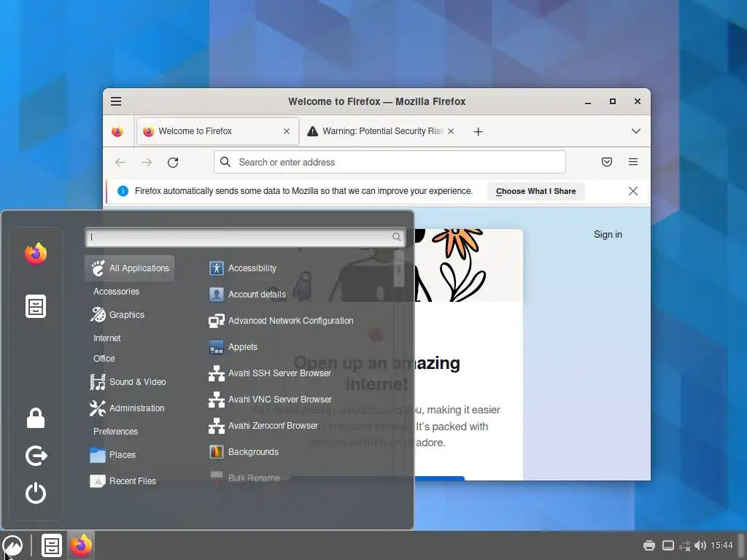
Task: Launch Firefox from menu favorites sidebar
Action: 36,253
